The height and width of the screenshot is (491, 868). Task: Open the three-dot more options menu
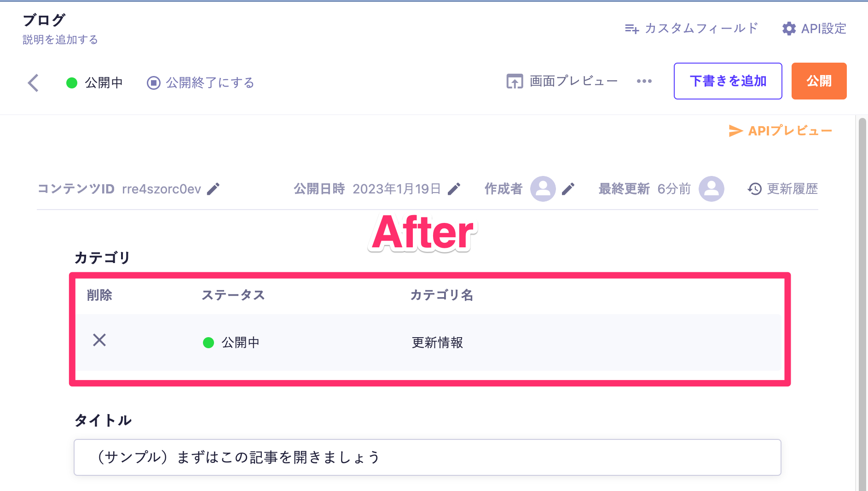[x=644, y=82]
